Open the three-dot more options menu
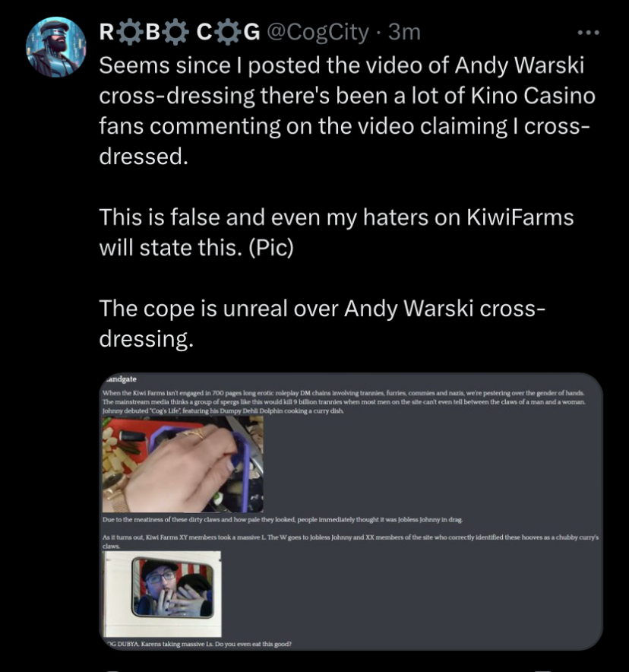The width and height of the screenshot is (629, 672). coord(588,33)
